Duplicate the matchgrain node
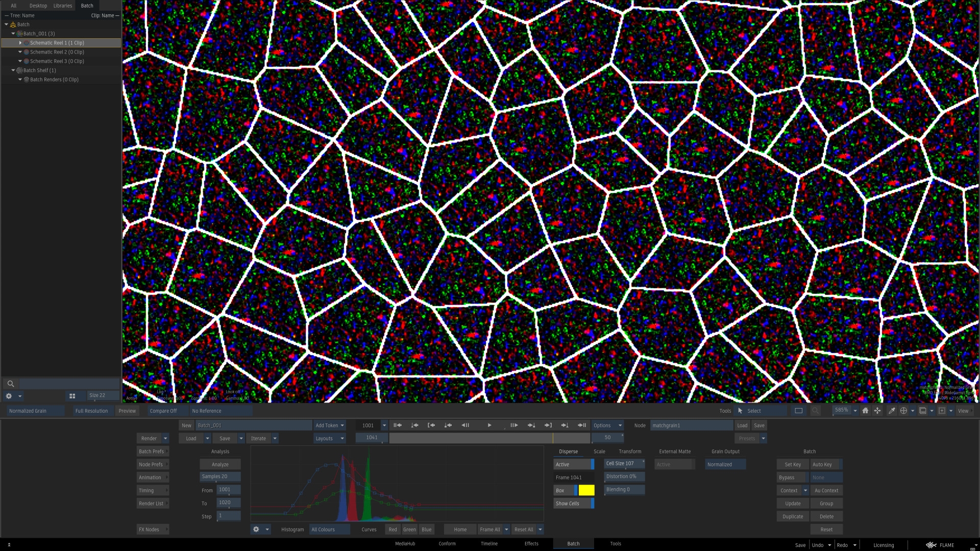Screen dimensions: 980x551 [792, 516]
